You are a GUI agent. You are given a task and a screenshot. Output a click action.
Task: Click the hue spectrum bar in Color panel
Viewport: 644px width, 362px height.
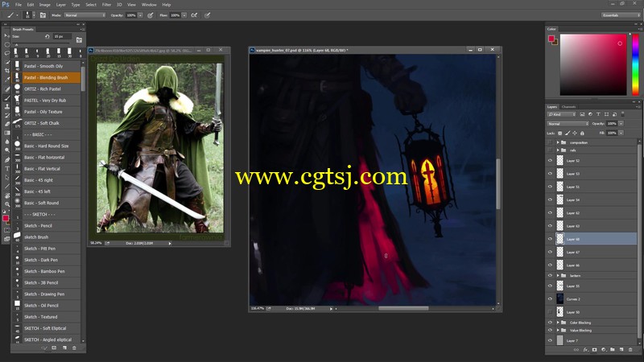click(x=635, y=65)
